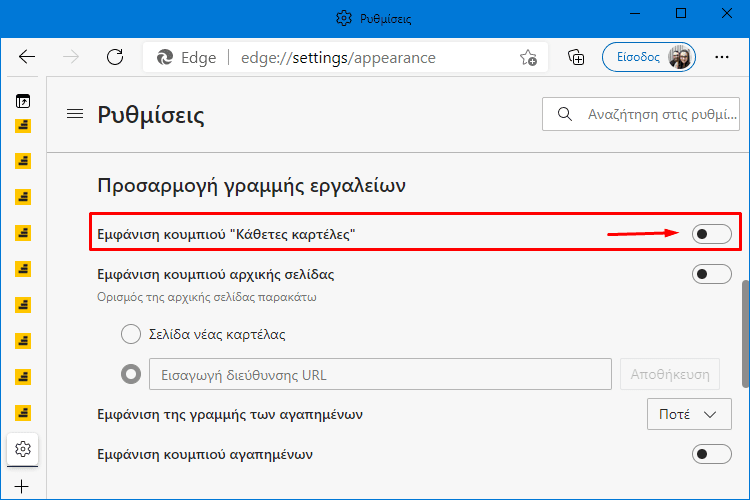Enable Εμφάνιση κουμπιού αρχικής σελίδας switch
Viewport: 750px width, 500px height.
pos(711,274)
